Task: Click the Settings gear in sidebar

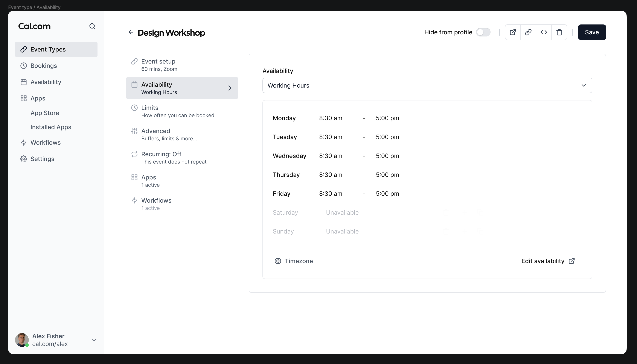Action: pyautogui.click(x=23, y=159)
